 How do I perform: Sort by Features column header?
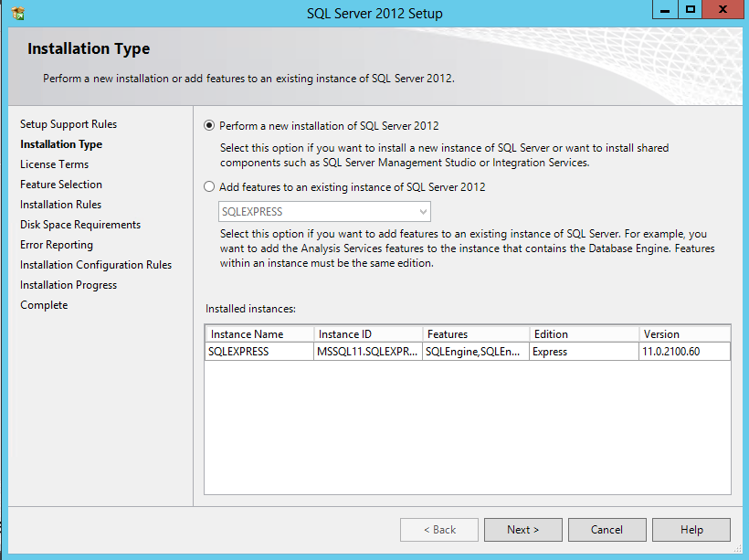coord(476,334)
